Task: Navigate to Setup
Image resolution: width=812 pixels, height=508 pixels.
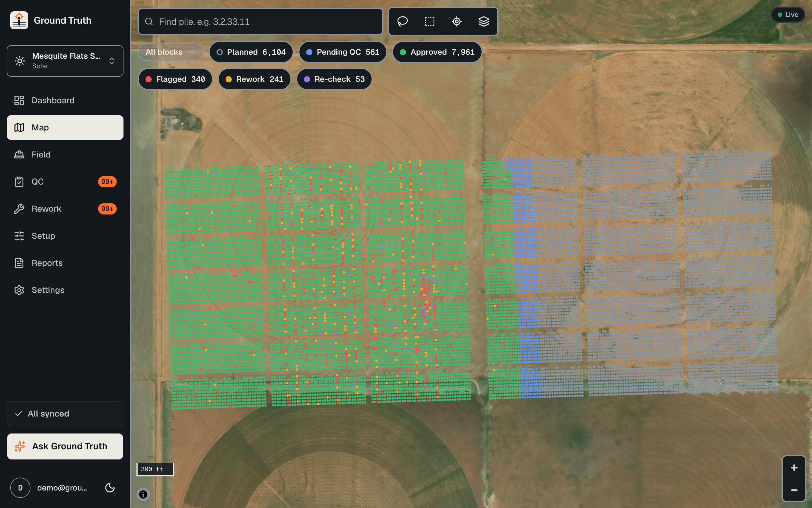Action: [65, 236]
